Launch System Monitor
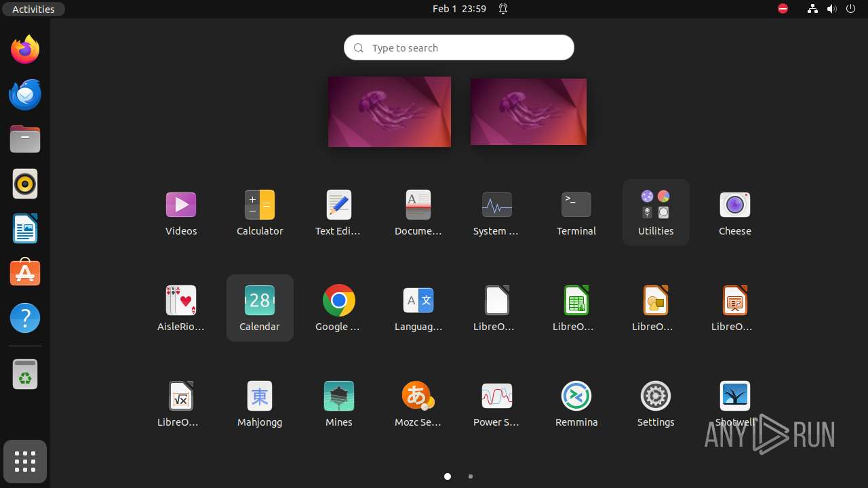Image resolution: width=868 pixels, height=488 pixels. click(496, 213)
